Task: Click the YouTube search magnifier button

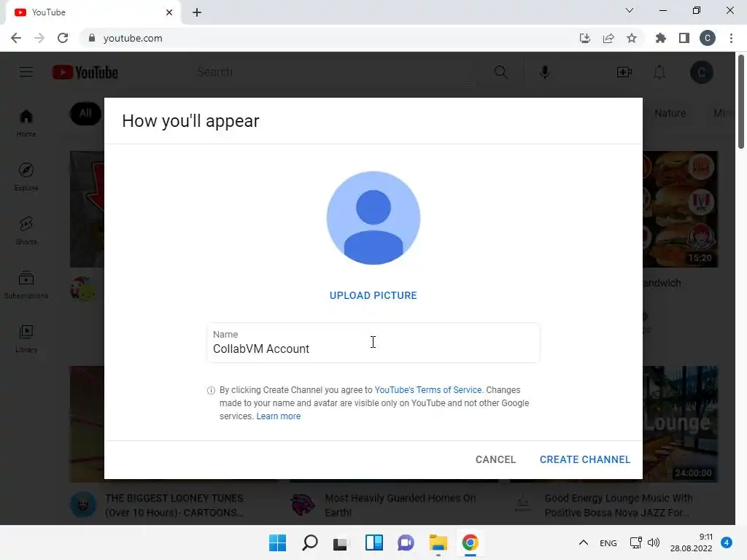Action: [500, 72]
